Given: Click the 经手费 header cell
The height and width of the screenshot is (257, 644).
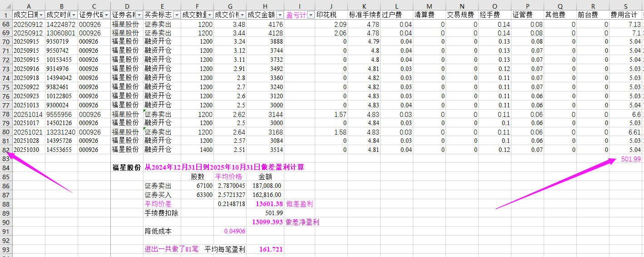Looking at the screenshot, I should pyautogui.click(x=495, y=15).
